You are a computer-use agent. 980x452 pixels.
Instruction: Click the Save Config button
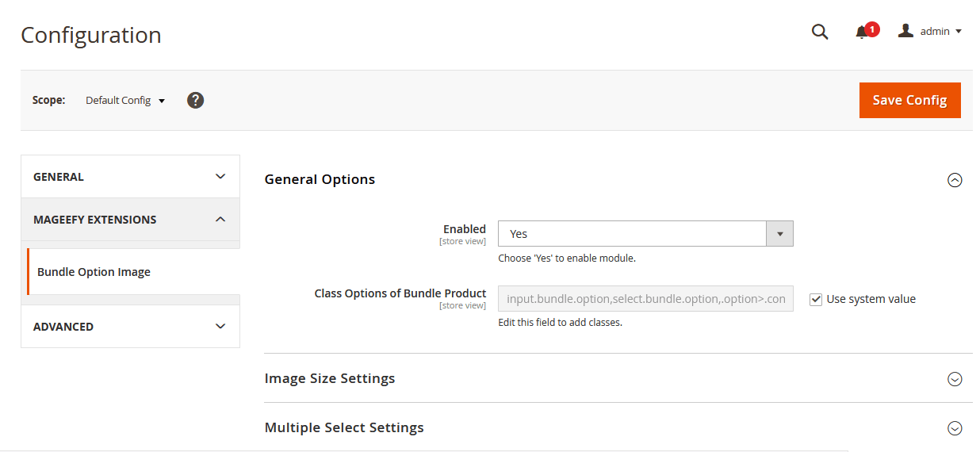pos(909,100)
